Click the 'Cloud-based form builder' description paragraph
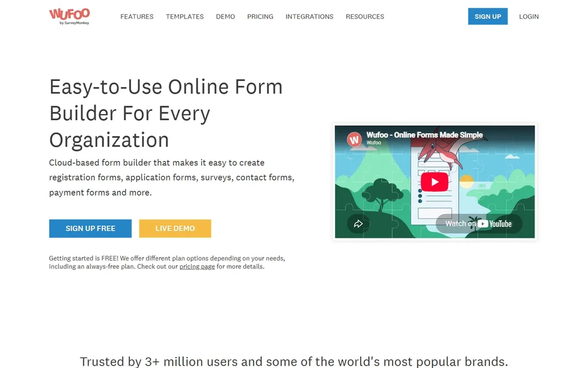588x368 pixels. pos(171,178)
